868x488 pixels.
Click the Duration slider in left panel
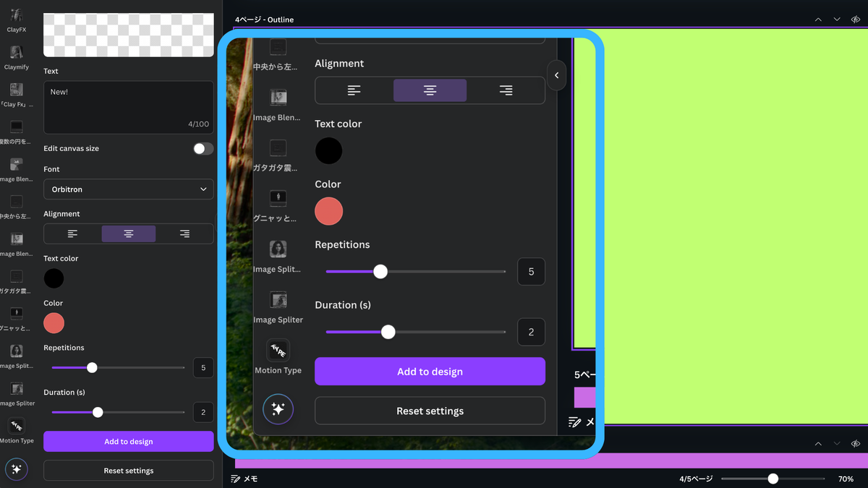coord(118,412)
